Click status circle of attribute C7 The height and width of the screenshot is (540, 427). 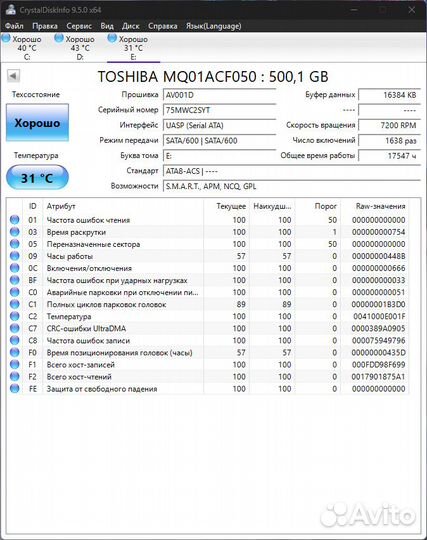[15, 328]
